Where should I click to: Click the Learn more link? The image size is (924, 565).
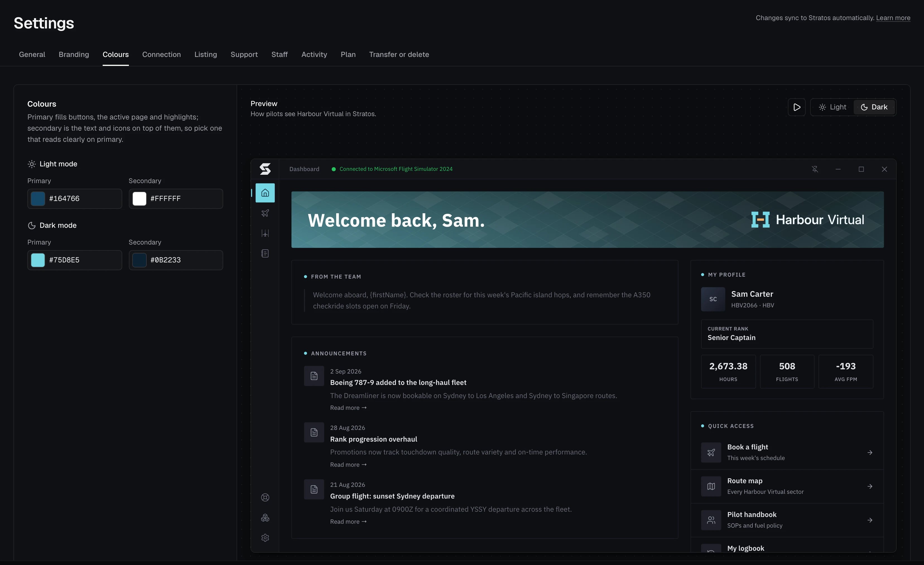[x=893, y=18]
